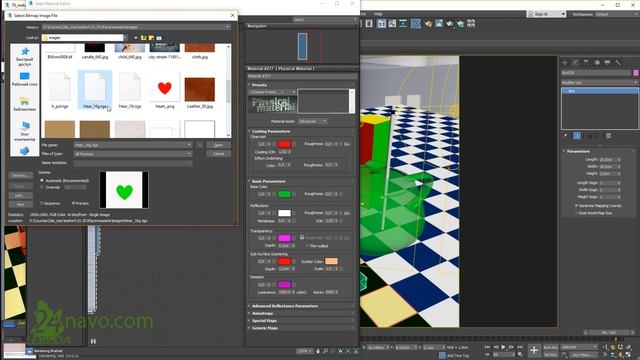The width and height of the screenshot is (640, 360).
Task: Open Desktop location in file dialog sidebar
Action: 25,79
